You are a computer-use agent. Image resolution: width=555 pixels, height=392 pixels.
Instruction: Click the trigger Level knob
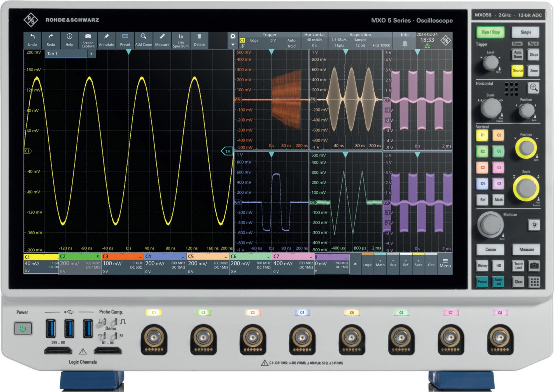[x=490, y=63]
